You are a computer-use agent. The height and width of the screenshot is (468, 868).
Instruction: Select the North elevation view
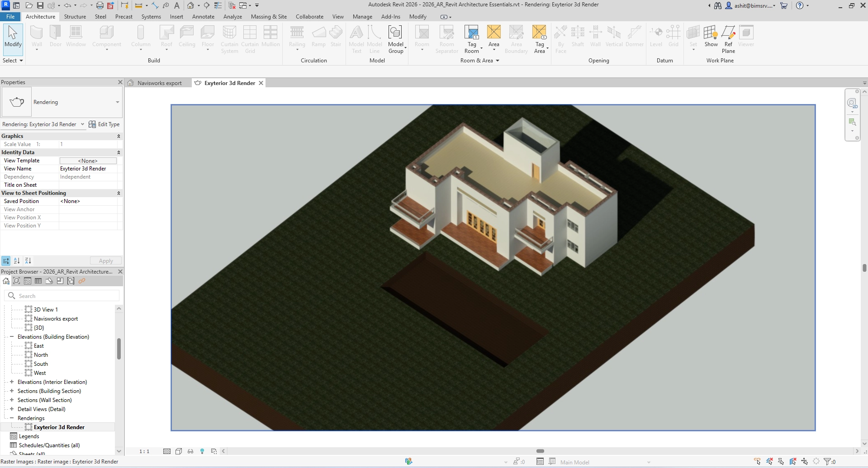pyautogui.click(x=41, y=355)
